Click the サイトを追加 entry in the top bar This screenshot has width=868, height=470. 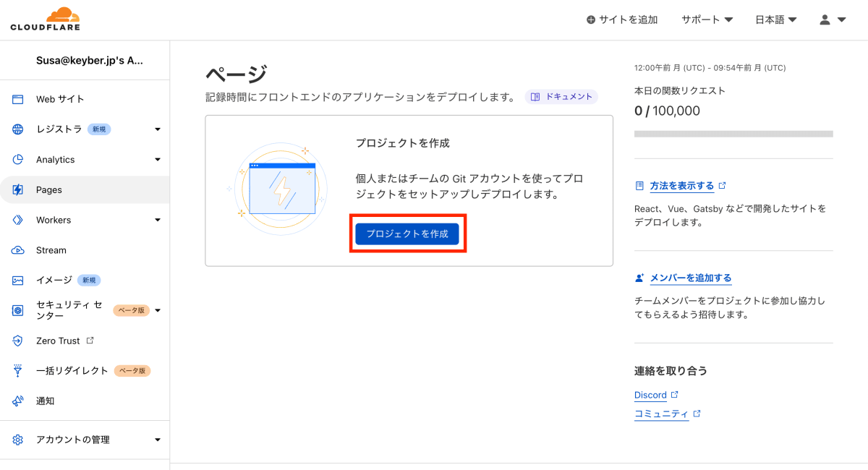coord(622,20)
